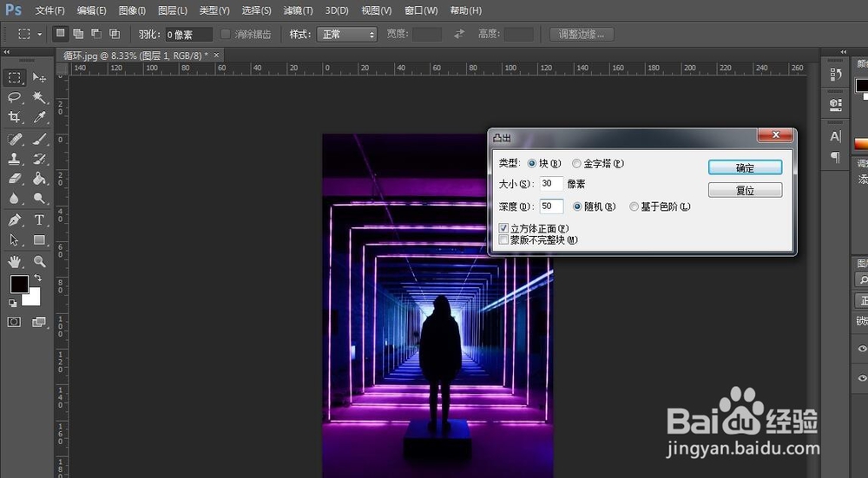Image resolution: width=868 pixels, height=478 pixels.
Task: Open the 图像 menu
Action: 132,10
